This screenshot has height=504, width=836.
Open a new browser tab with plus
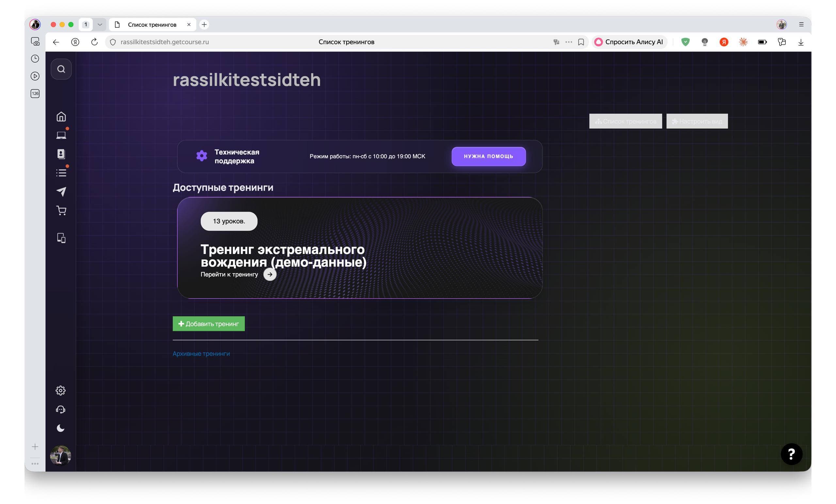click(204, 24)
